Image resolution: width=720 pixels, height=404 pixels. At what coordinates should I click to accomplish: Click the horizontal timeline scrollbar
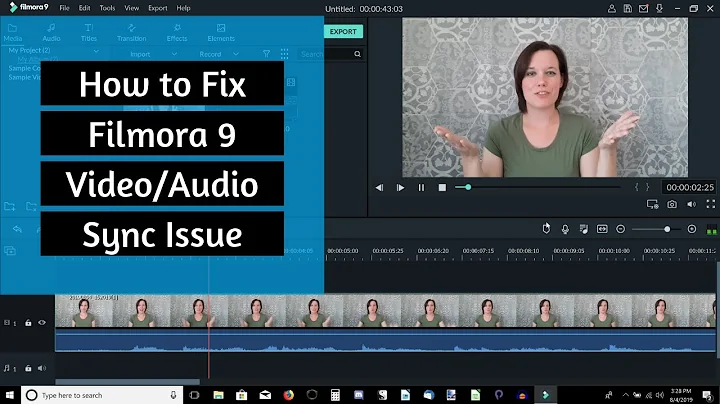tap(128, 382)
